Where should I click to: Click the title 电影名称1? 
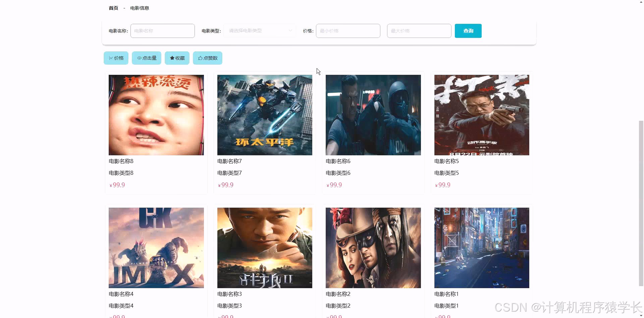point(446,294)
